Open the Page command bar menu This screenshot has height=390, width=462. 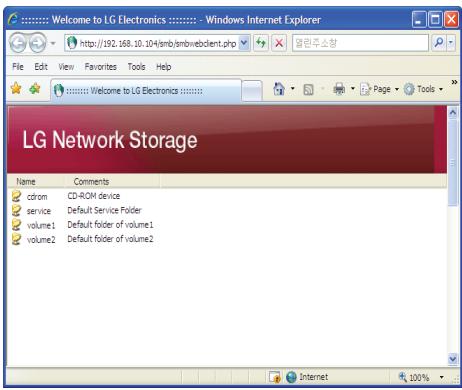(379, 89)
